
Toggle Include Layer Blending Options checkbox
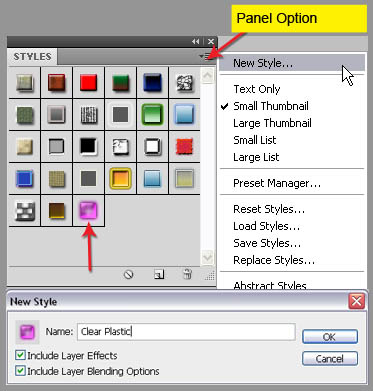(20, 370)
